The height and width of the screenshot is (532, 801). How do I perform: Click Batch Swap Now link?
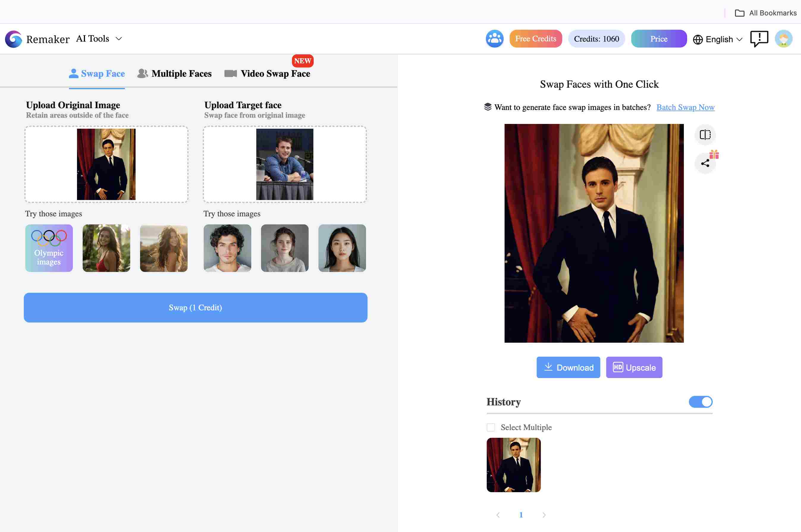686,107
